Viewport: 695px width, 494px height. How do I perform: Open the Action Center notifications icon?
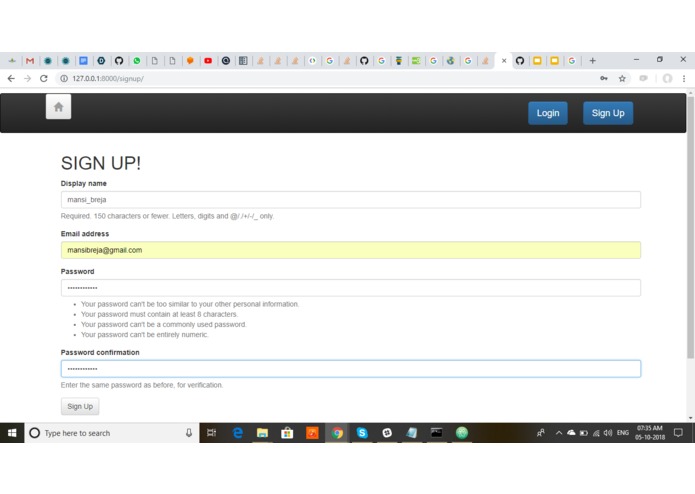tap(678, 433)
